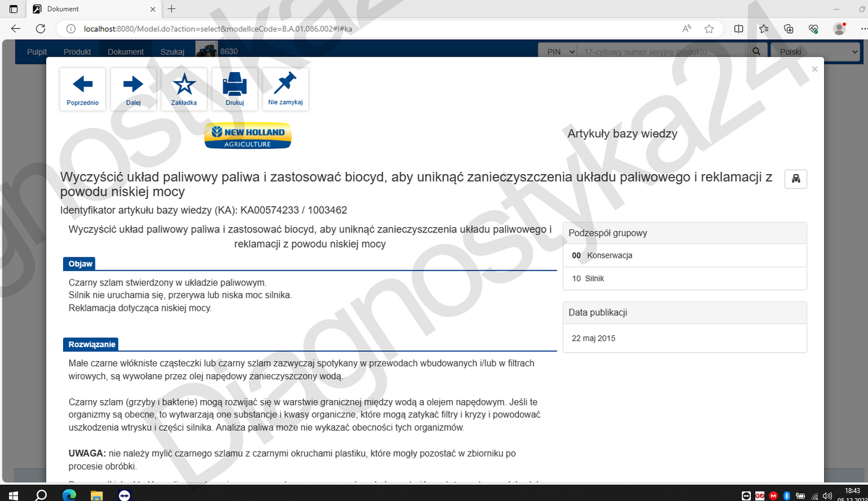This screenshot has width=868, height=501.
Task: Advance with the Dalej arrow button
Action: coord(133,89)
